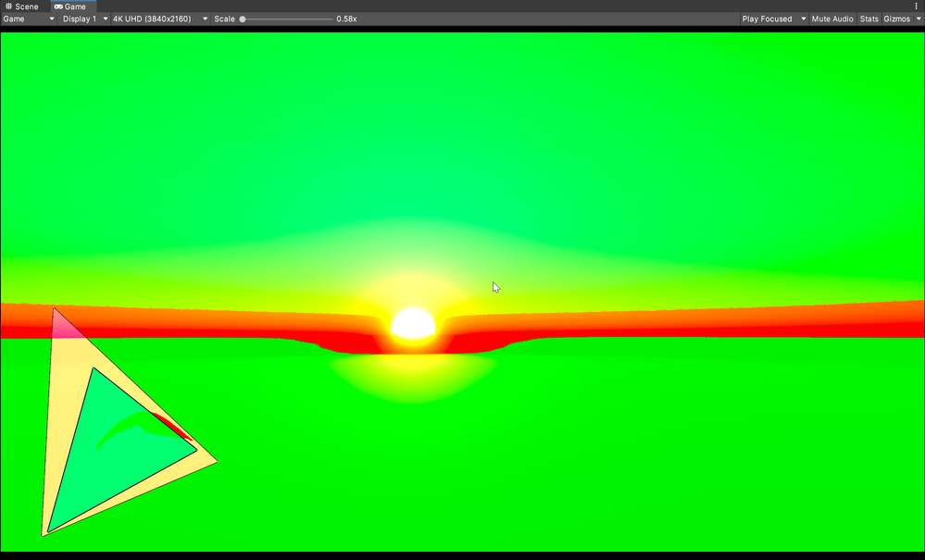Click the Scale slider handle
The height and width of the screenshot is (560, 925).
click(244, 19)
